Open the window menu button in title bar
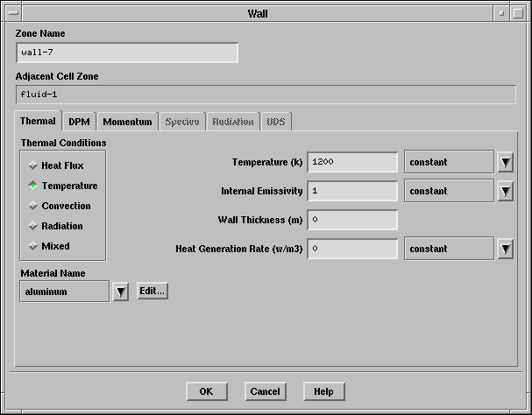The width and height of the screenshot is (532, 415). (x=13, y=13)
